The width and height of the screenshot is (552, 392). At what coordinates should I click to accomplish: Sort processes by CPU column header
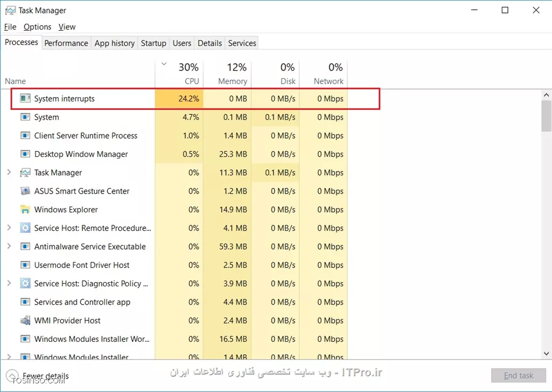coord(179,74)
